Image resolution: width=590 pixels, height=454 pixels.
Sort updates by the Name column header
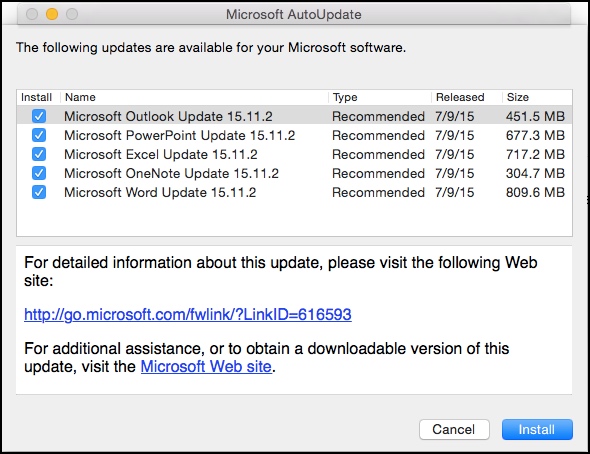194,97
